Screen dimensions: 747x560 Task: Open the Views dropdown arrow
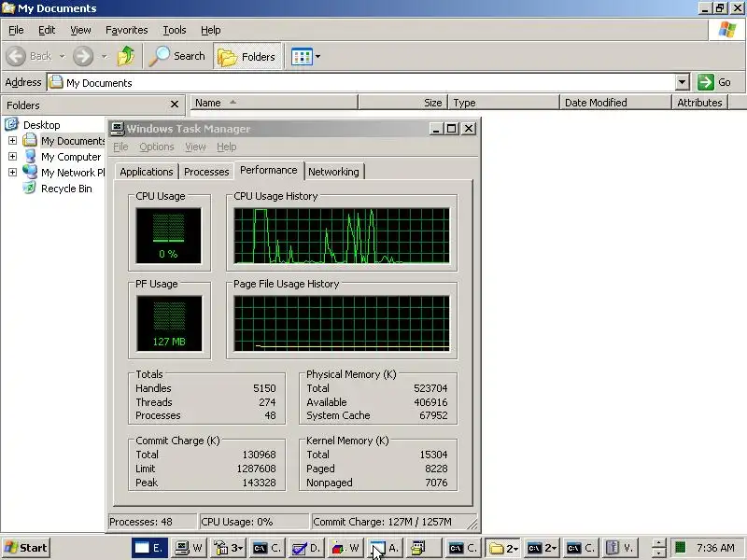tap(317, 57)
